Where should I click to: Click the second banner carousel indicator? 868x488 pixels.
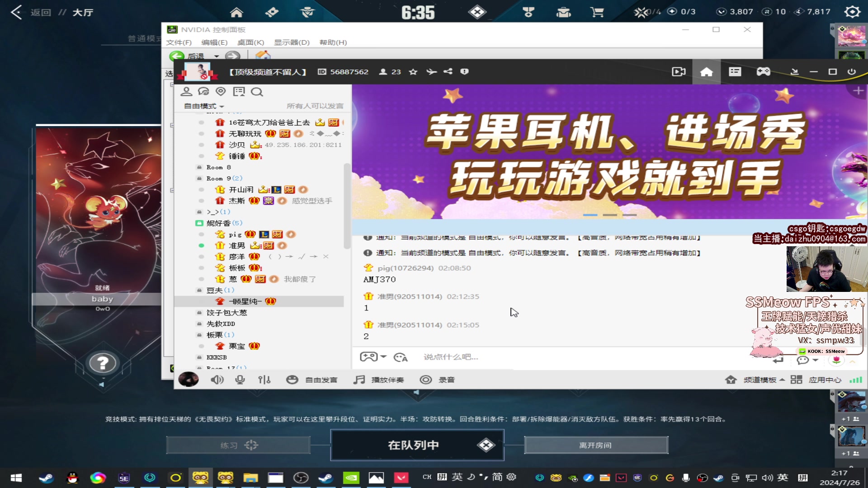(x=610, y=215)
